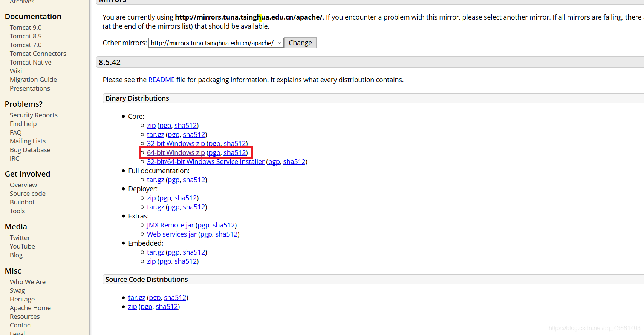Open Tomcat 8.5 documentation
The image size is (644, 335).
coord(26,36)
